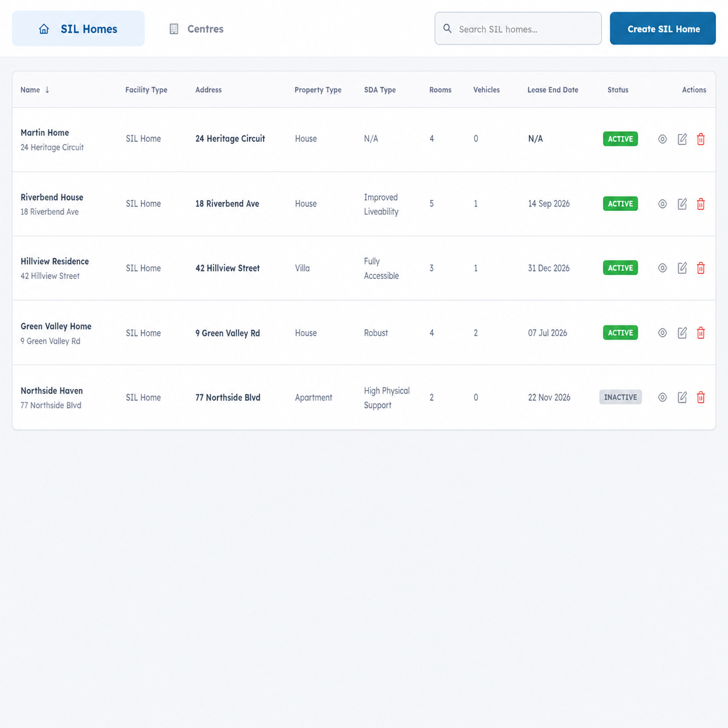Click the 07 Jul 2026 lease date
The width and height of the screenshot is (728, 728).
(x=547, y=333)
